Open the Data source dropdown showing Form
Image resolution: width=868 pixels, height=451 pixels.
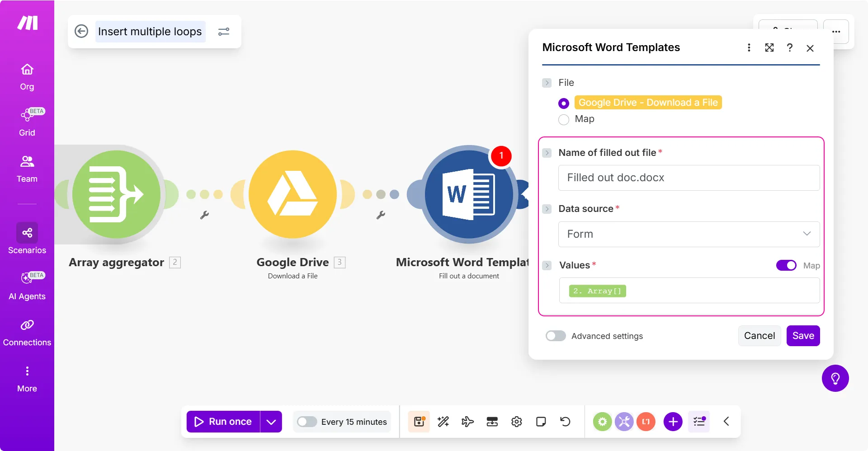[x=689, y=234]
